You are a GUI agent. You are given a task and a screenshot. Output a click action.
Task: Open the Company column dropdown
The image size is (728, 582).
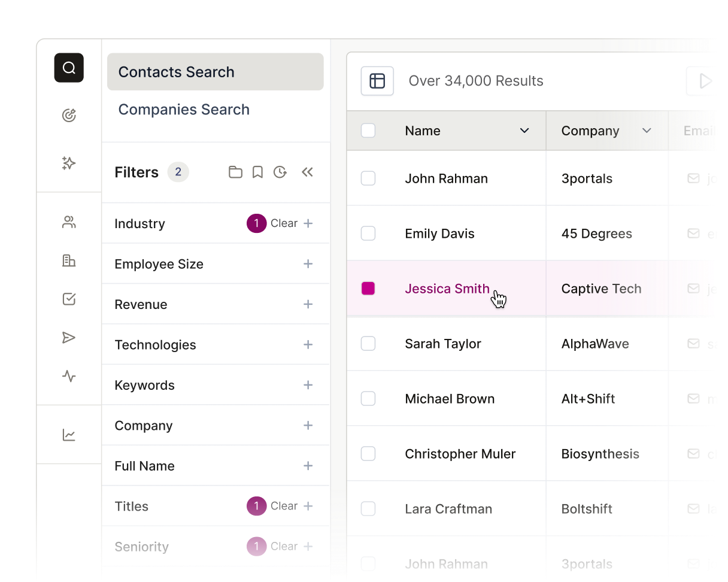pyautogui.click(x=647, y=131)
